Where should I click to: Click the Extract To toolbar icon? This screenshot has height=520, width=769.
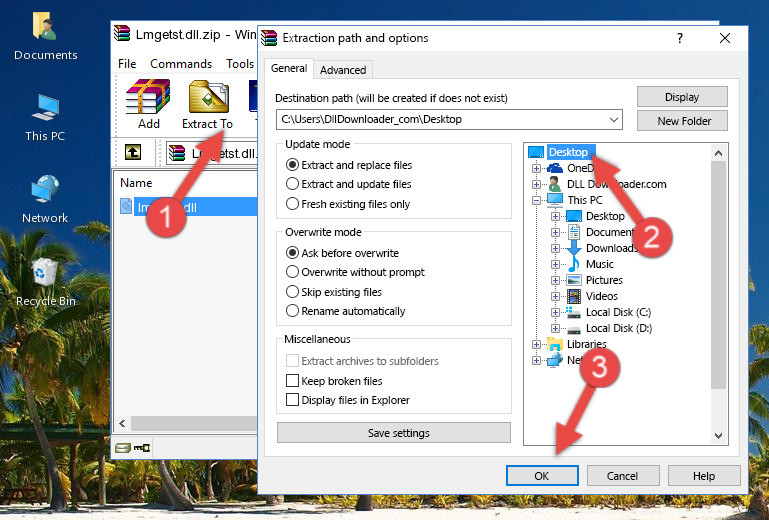pos(207,104)
